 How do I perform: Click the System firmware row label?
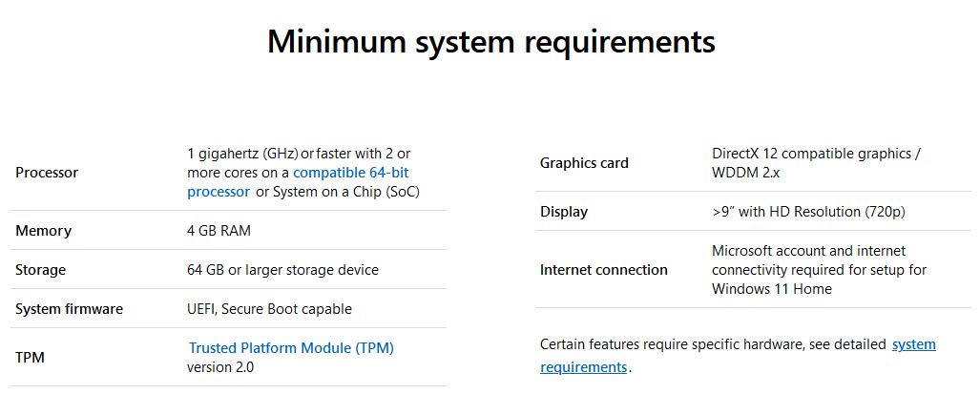pos(69,309)
